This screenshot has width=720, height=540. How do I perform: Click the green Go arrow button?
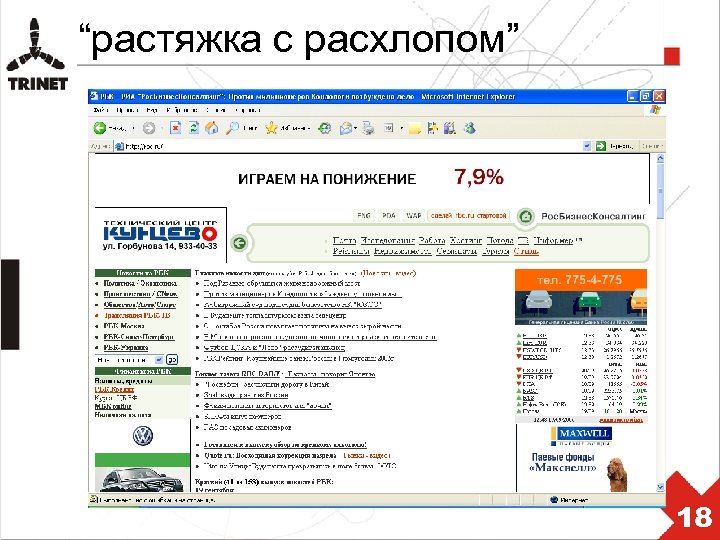click(601, 146)
